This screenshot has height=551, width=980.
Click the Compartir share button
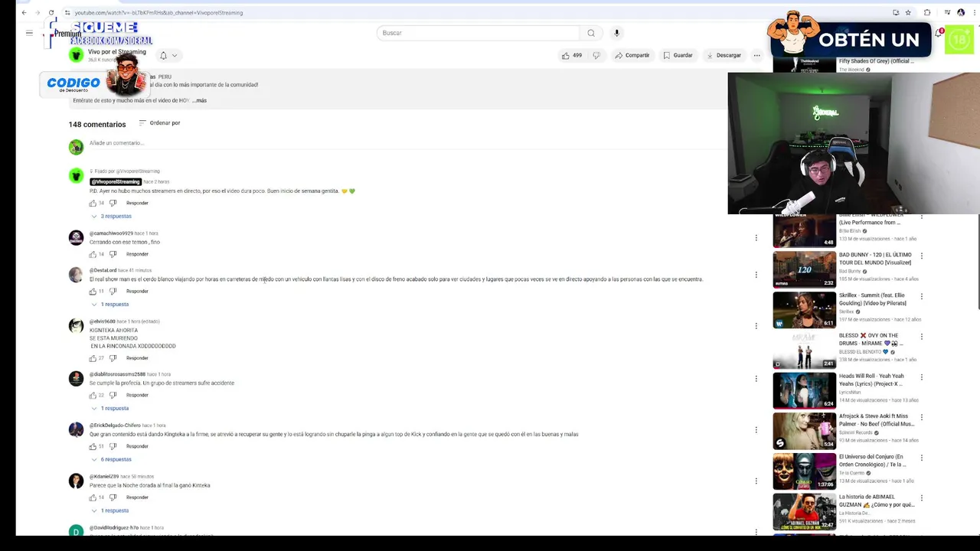[632, 55]
